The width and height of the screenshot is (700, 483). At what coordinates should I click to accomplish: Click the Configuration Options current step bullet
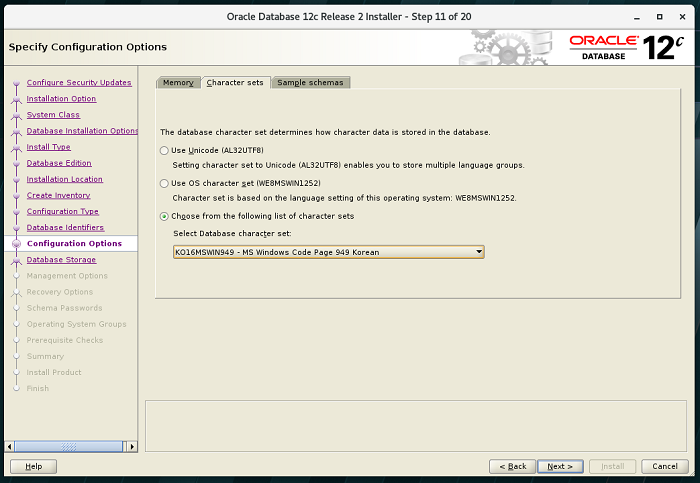17,244
